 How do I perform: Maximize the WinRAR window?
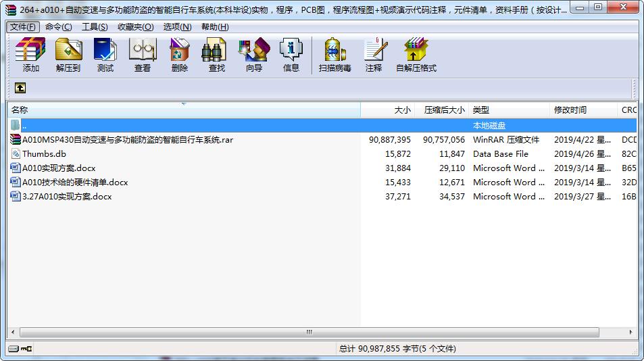pos(598,7)
